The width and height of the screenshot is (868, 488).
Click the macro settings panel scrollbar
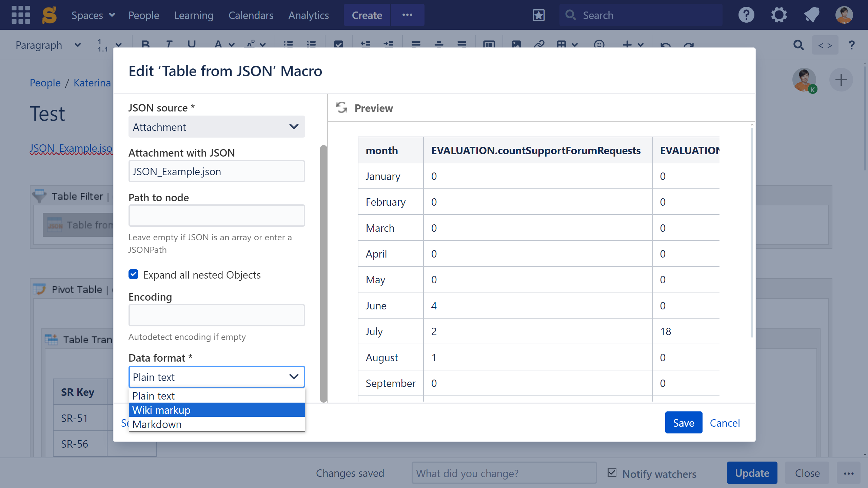323,273
